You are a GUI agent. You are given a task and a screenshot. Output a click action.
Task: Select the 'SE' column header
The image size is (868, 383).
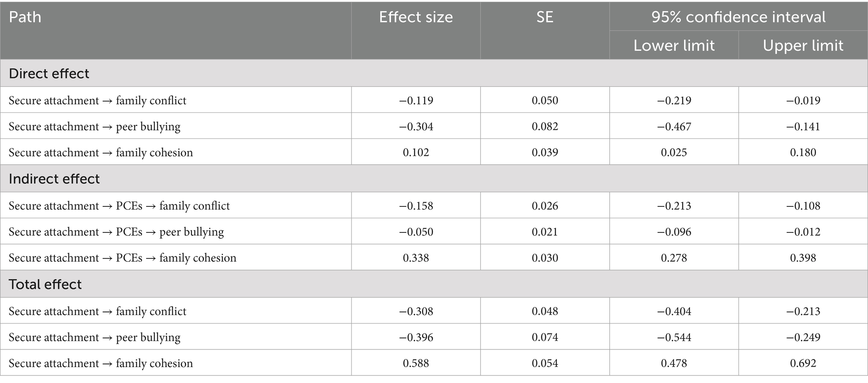pos(545,17)
